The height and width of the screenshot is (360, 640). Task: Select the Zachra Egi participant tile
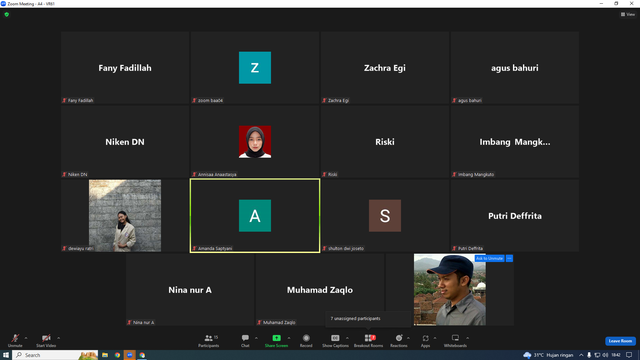[384, 68]
